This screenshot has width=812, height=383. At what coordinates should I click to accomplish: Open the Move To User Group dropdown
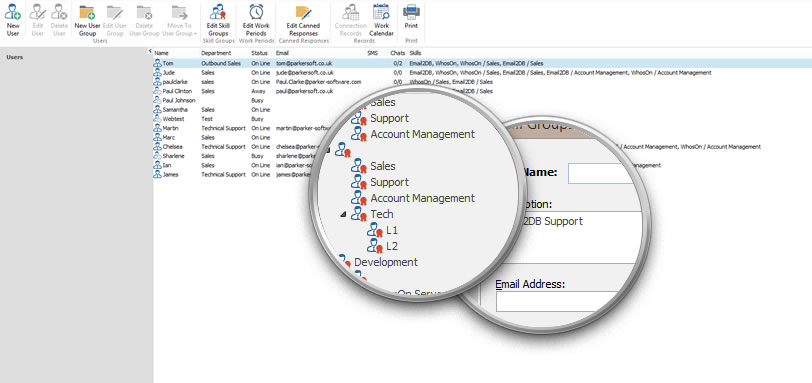pyautogui.click(x=179, y=20)
